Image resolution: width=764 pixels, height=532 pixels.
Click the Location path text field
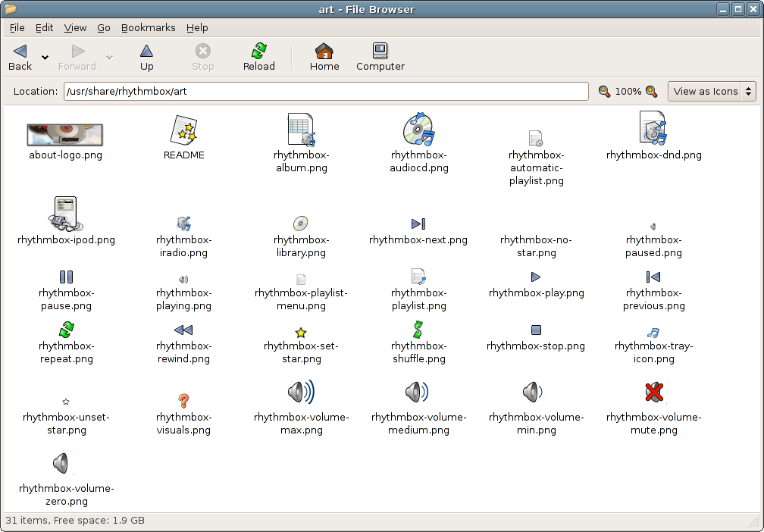(326, 91)
